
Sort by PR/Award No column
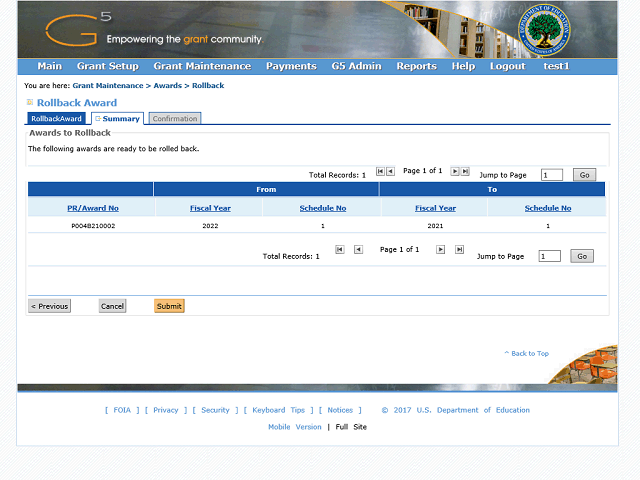click(x=93, y=208)
